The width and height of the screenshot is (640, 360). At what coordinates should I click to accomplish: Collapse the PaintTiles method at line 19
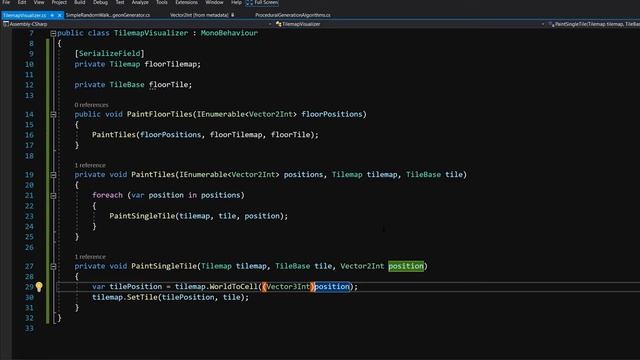(53, 175)
